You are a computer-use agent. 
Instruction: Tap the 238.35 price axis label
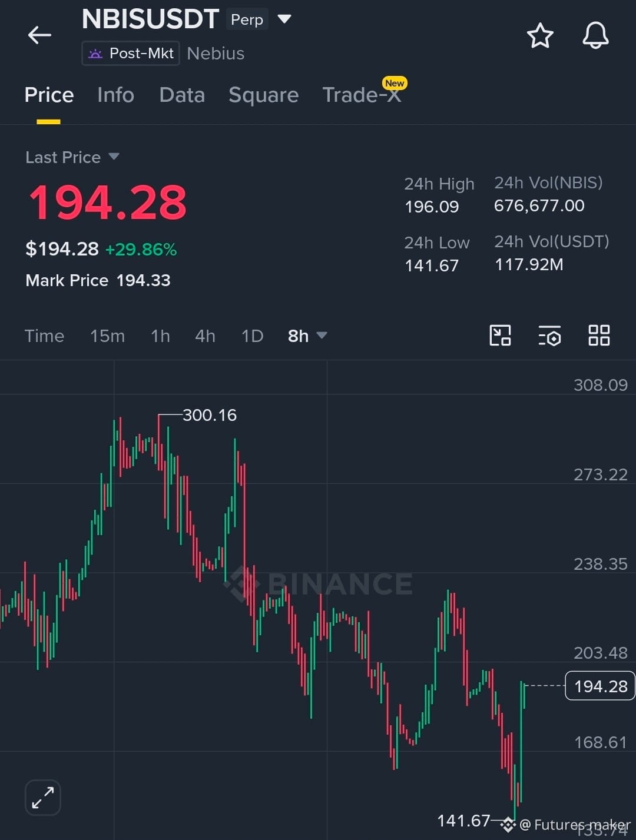601,564
